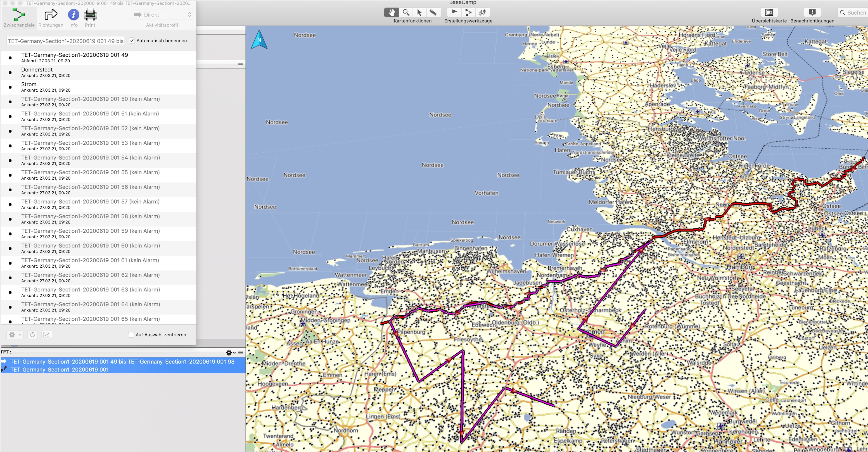Choose the route creation tool

[x=468, y=13]
